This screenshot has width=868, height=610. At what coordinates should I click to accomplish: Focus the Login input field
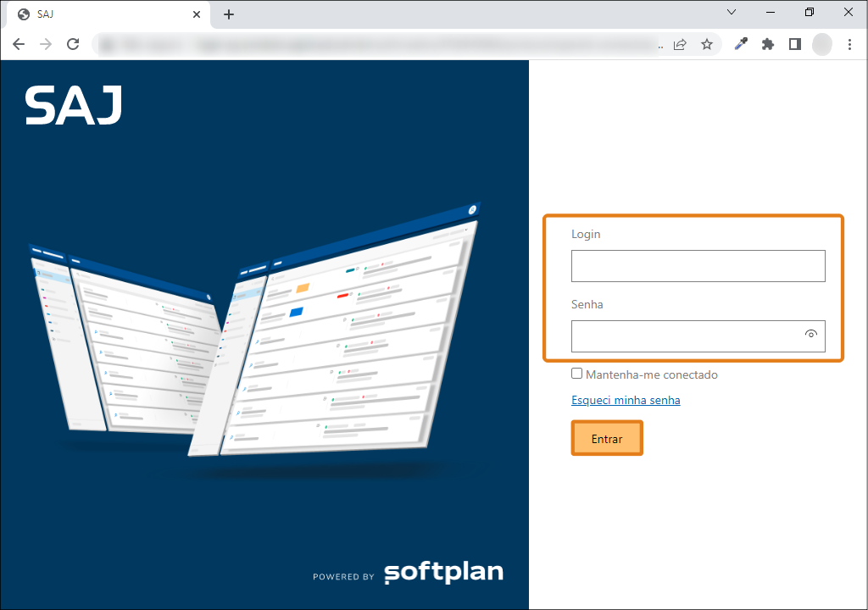point(698,266)
